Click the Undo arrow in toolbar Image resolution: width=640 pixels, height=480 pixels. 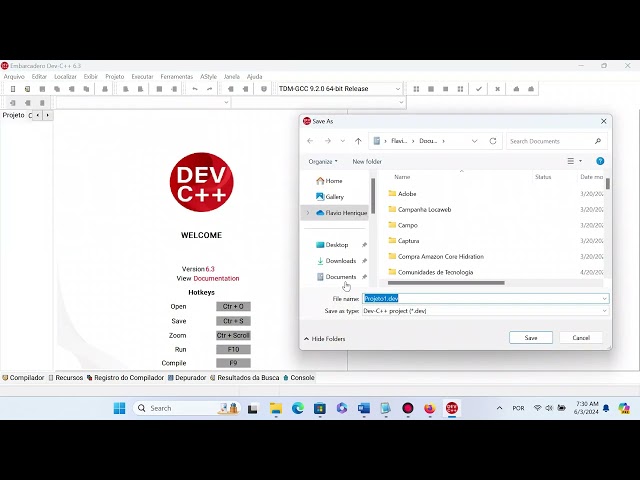195,89
